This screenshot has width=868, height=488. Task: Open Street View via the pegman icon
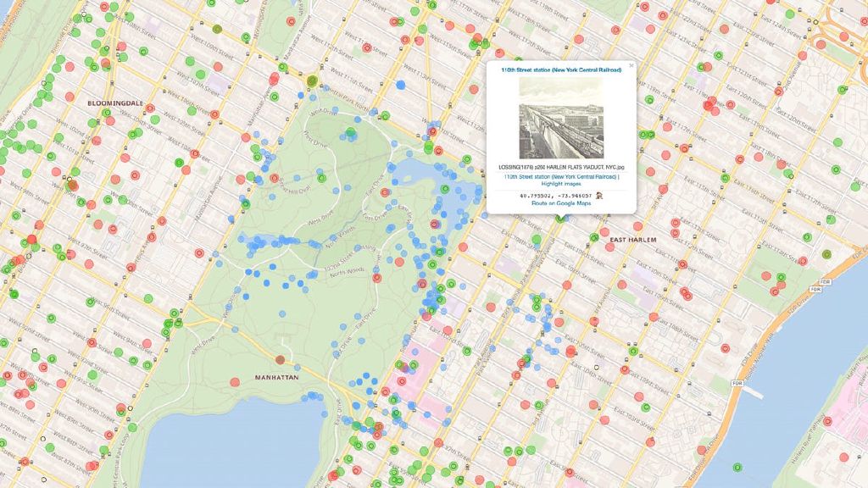[599, 196]
